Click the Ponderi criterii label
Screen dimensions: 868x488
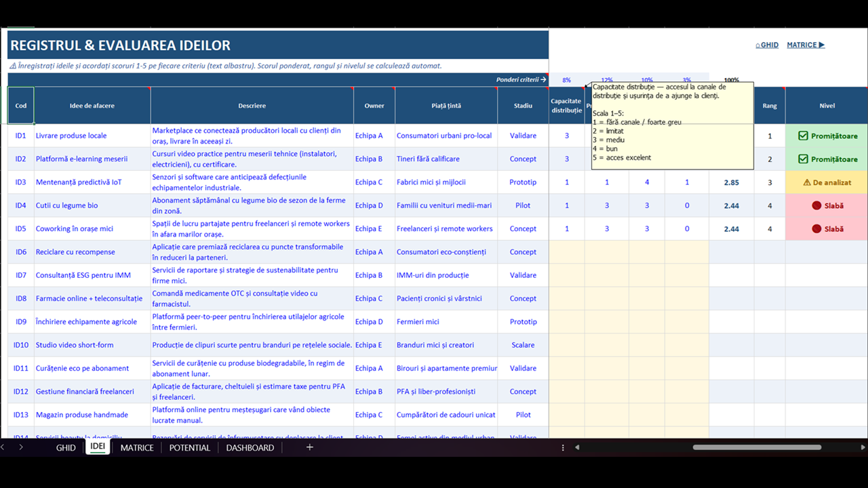point(521,80)
